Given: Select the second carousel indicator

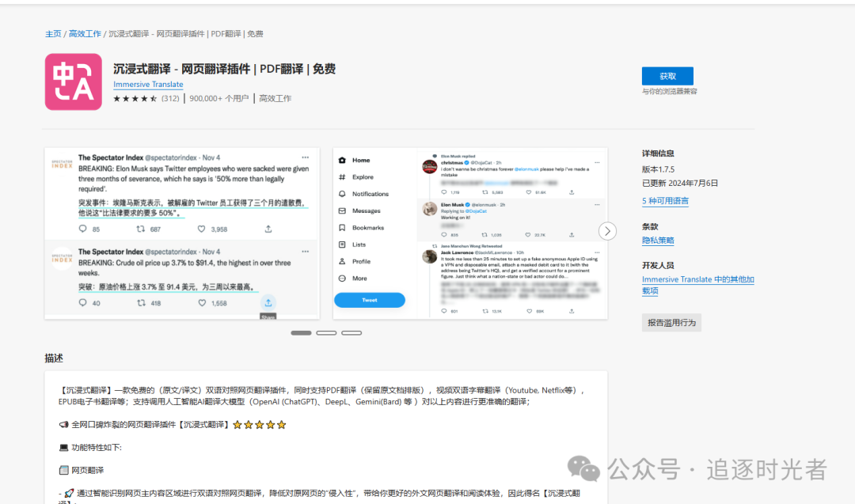Looking at the screenshot, I should (326, 333).
